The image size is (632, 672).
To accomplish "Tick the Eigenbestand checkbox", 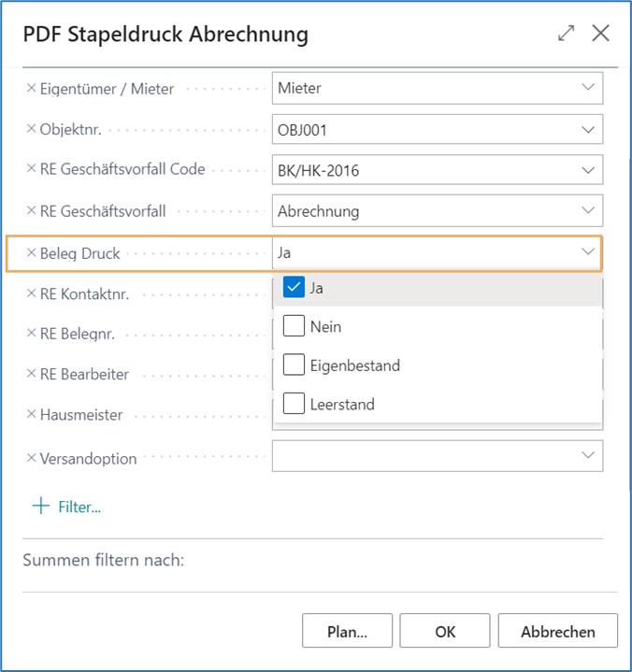I will point(294,365).
